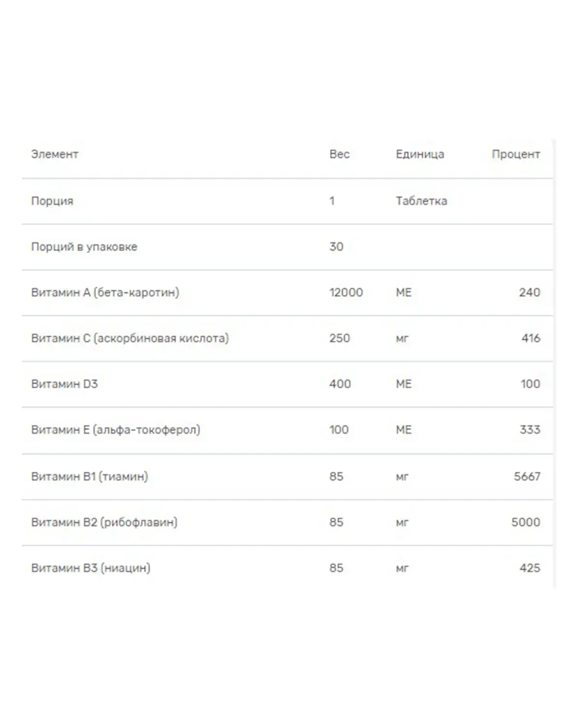Click the Вес column header
Image resolution: width=582 pixels, height=728 pixels.
pos(339,154)
